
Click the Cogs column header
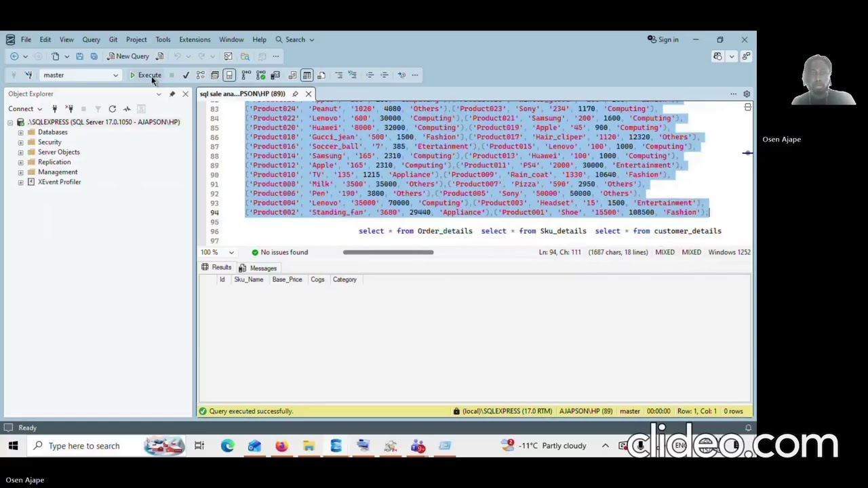pos(317,279)
